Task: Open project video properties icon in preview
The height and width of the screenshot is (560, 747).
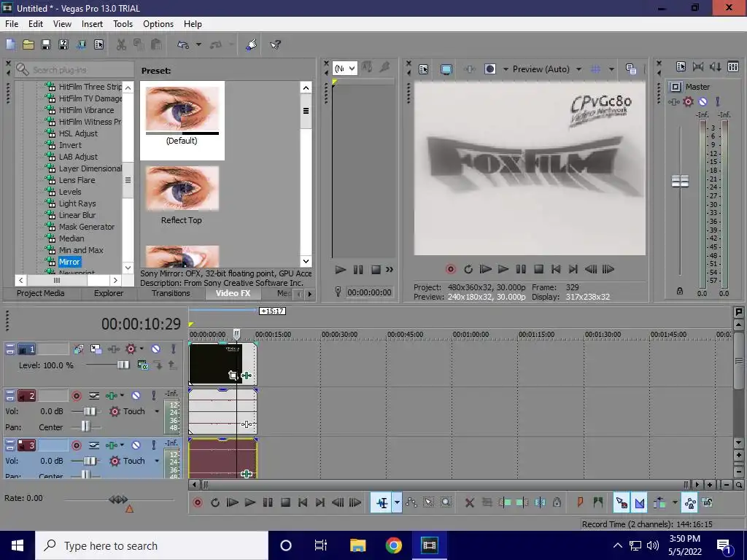Action: pos(424,69)
